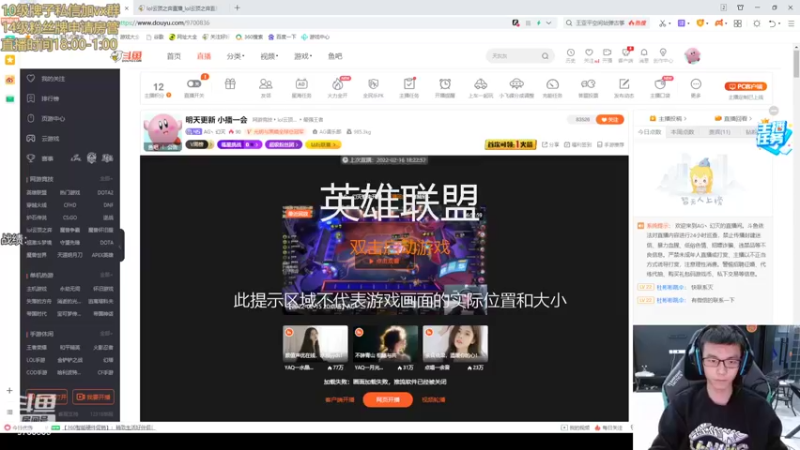Open the client download icon with red badge
The width and height of the screenshot is (800, 450).
[x=626, y=53]
